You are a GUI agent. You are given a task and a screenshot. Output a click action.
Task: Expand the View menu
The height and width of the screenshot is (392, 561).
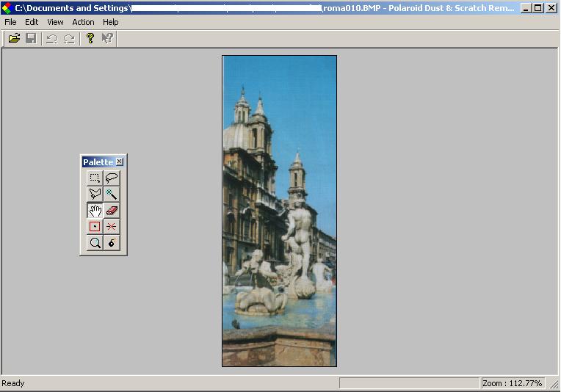click(x=55, y=22)
